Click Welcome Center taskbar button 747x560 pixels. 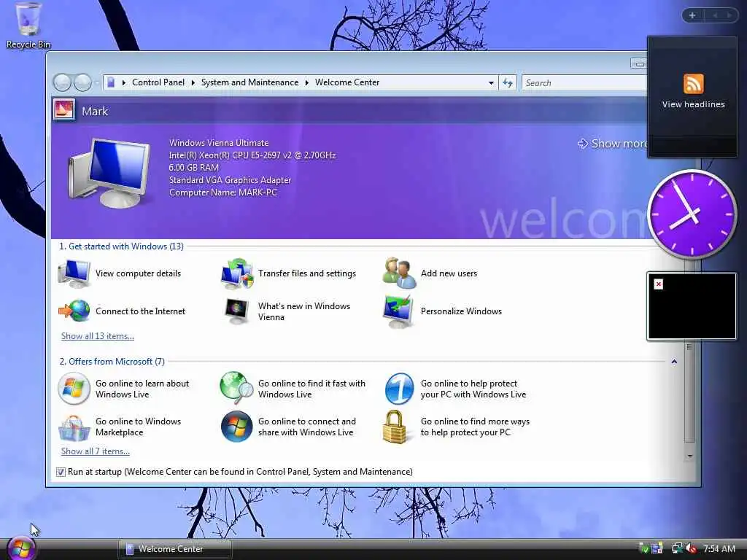[175, 549]
